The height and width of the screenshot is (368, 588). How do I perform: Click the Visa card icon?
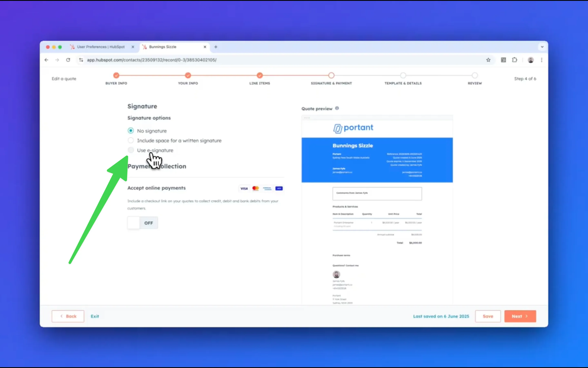click(244, 188)
